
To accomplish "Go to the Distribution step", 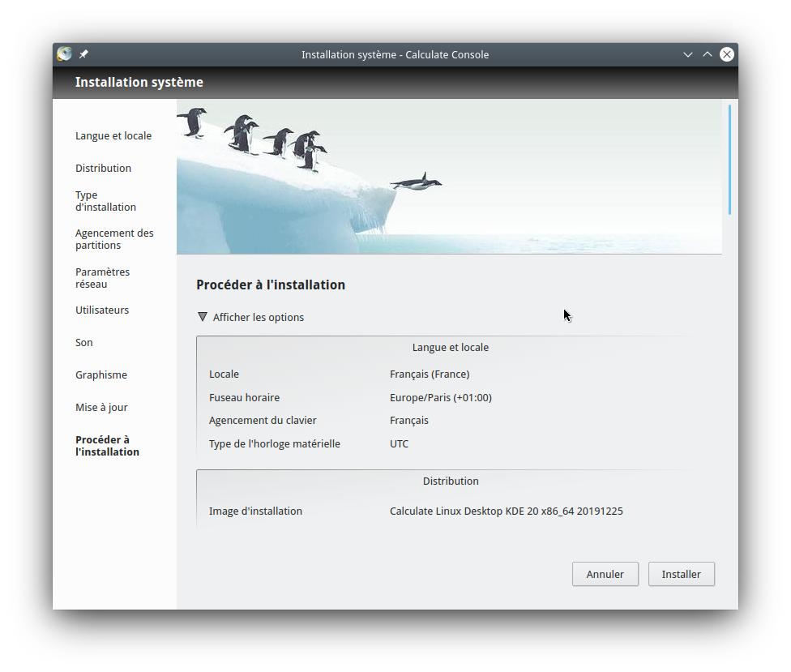I will click(103, 168).
